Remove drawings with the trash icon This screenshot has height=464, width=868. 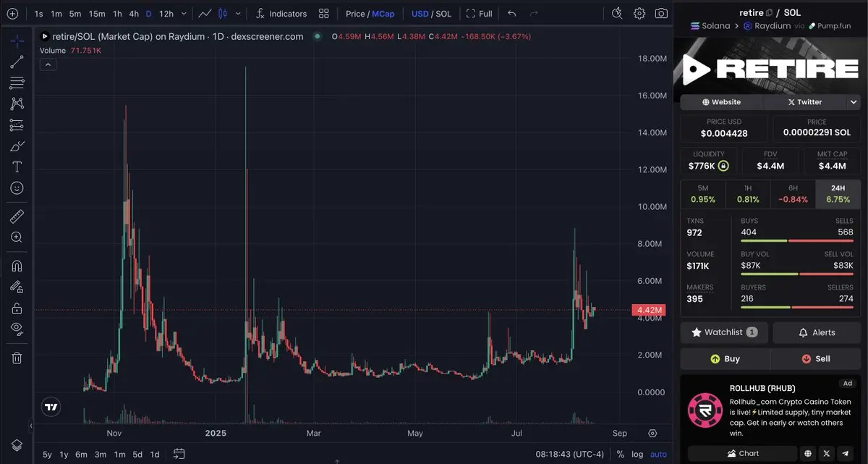(17, 358)
